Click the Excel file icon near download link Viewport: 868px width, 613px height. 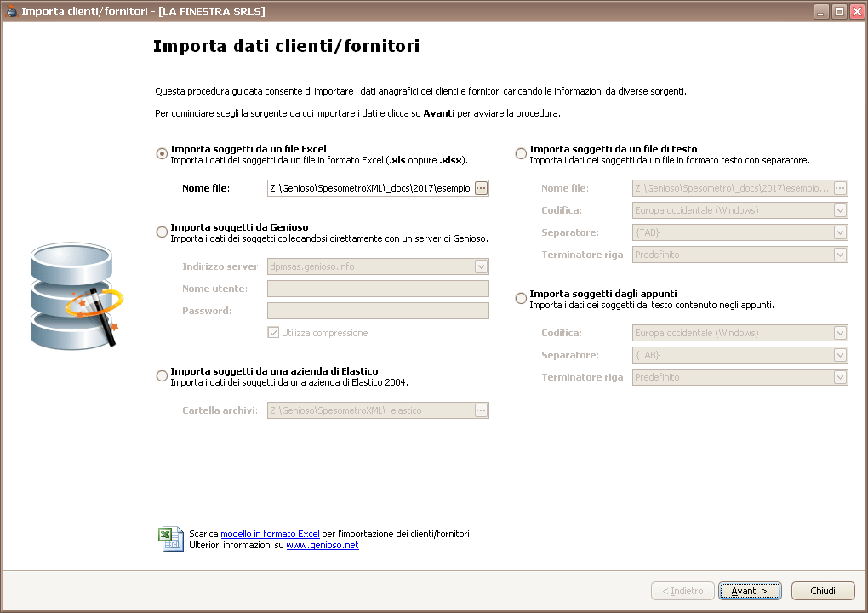coord(170,539)
